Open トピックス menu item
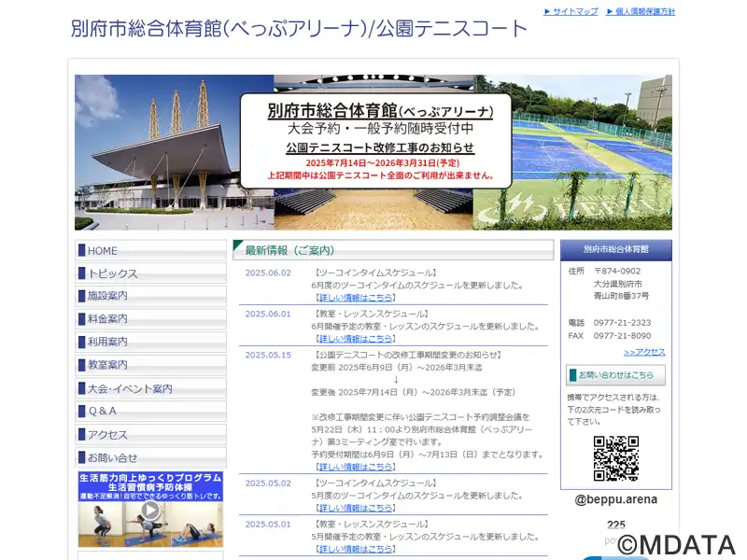The image size is (747, 560). coord(150,273)
